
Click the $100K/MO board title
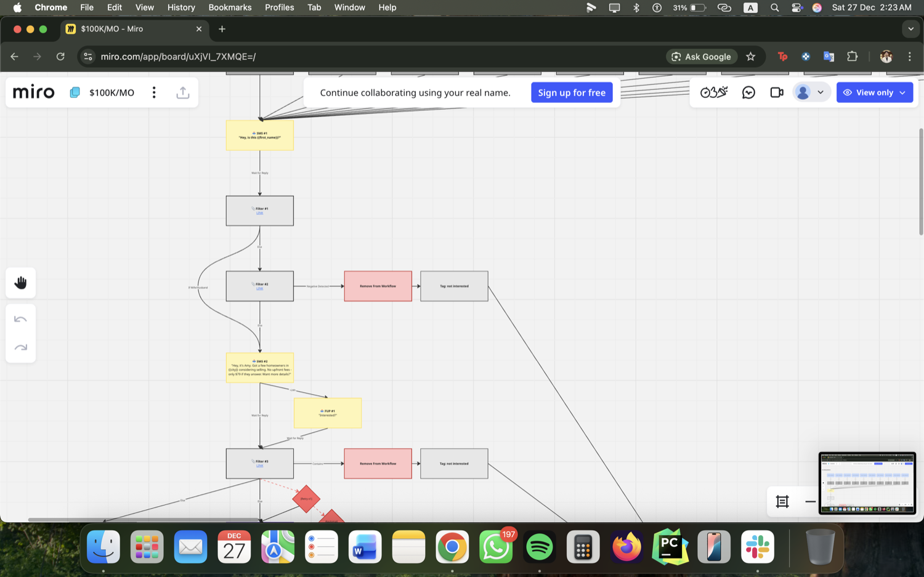(111, 92)
